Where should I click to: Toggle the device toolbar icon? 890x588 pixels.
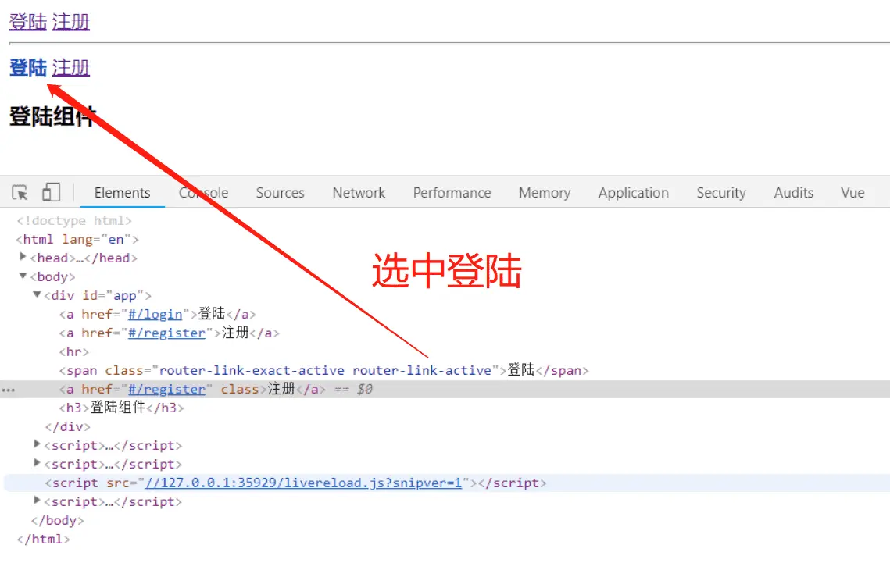(51, 192)
